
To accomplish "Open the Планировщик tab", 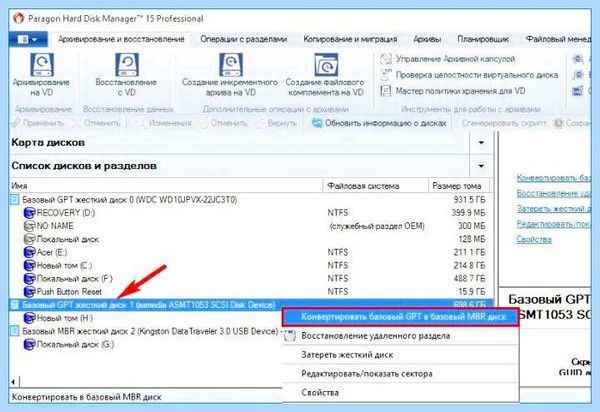I will click(483, 39).
